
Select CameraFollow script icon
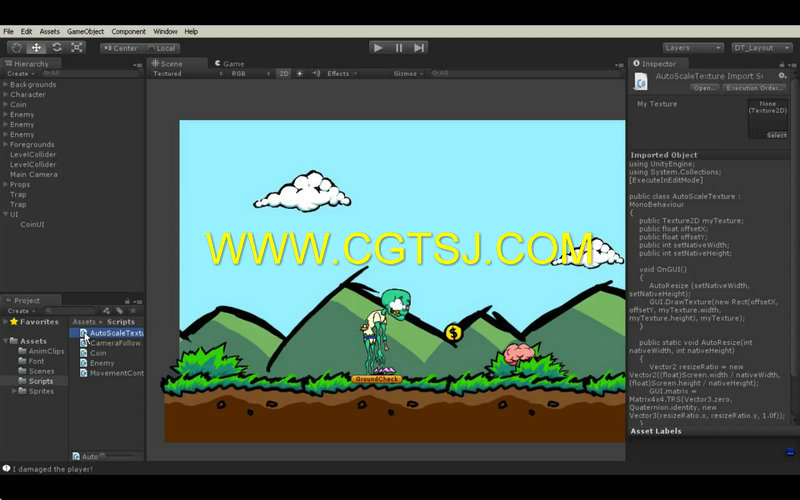click(x=83, y=343)
